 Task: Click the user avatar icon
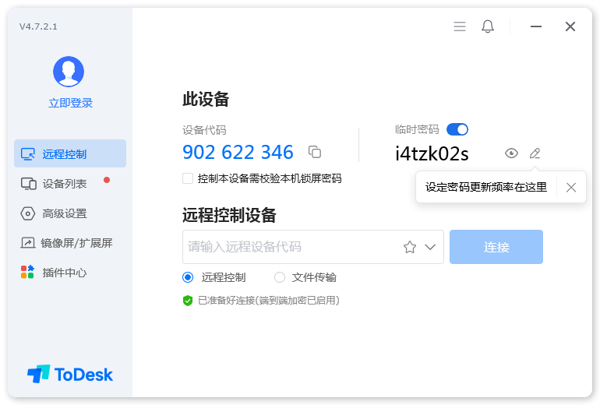point(69,71)
